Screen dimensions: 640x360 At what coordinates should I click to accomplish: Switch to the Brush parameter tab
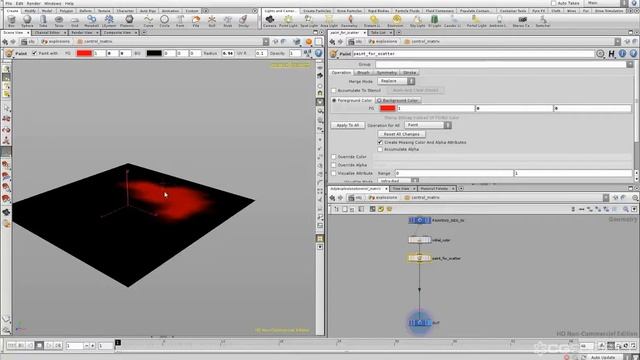point(363,72)
